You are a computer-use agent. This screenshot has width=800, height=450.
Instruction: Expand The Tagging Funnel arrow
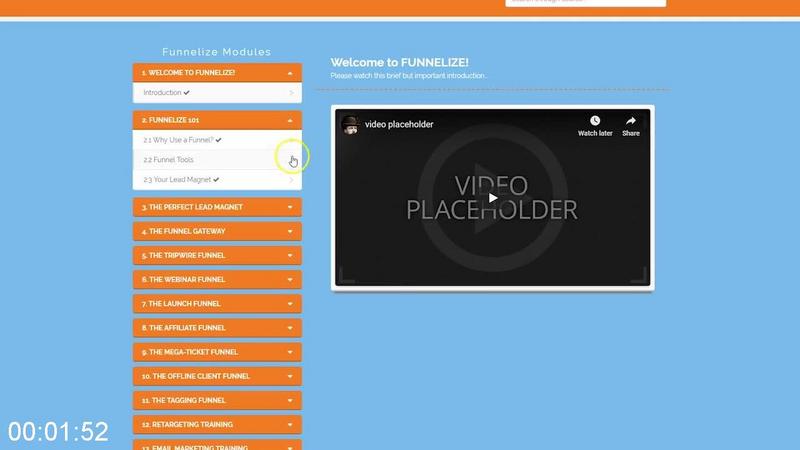pyautogui.click(x=290, y=401)
